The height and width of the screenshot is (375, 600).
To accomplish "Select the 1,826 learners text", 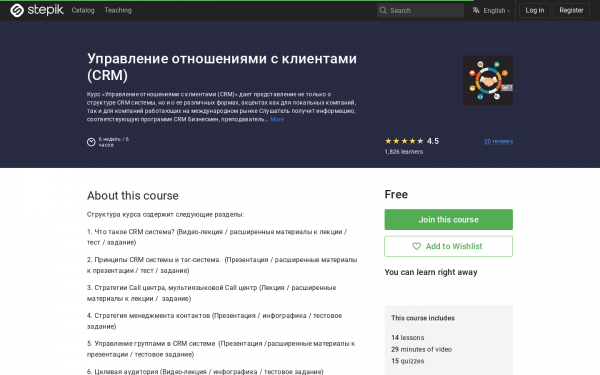I will point(404,152).
